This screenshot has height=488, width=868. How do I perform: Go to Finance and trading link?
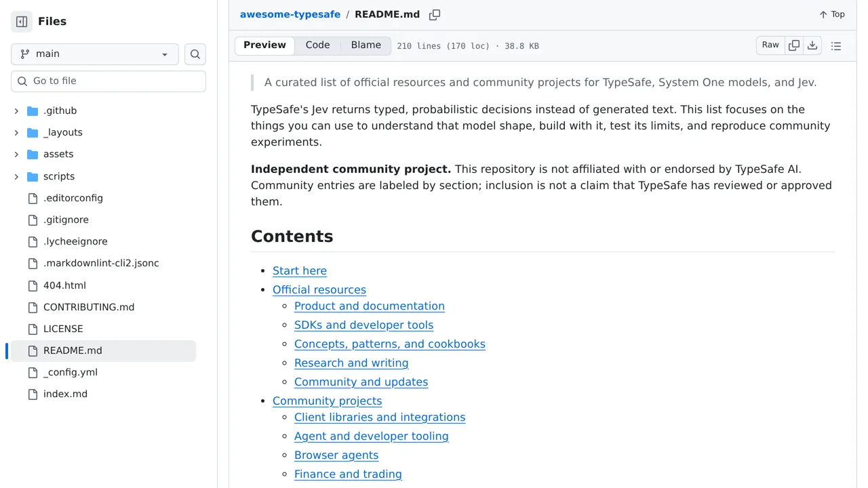coord(348,474)
